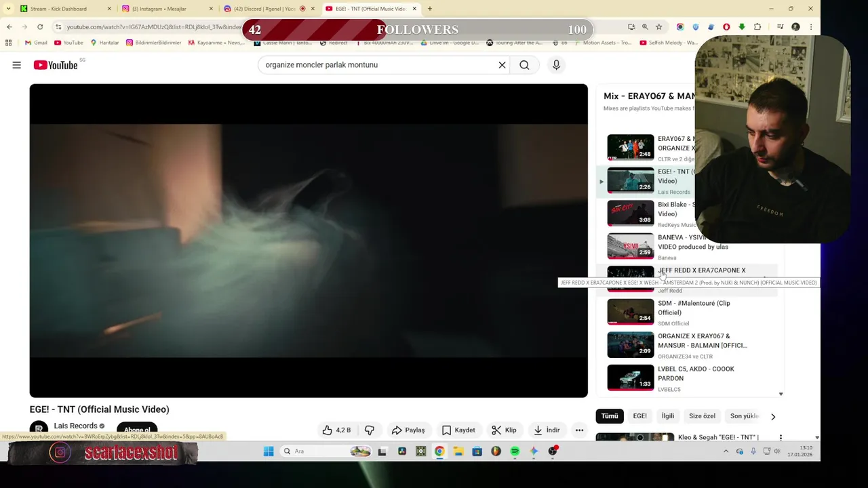Open the YouTube guide hamburger menu
868x488 pixels.
coord(16,65)
